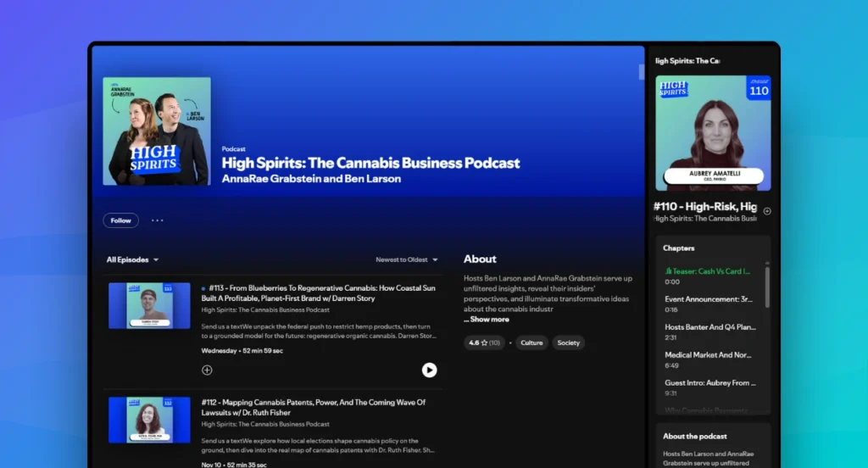
Task: Click the episode #113 thumbnail
Action: point(149,306)
